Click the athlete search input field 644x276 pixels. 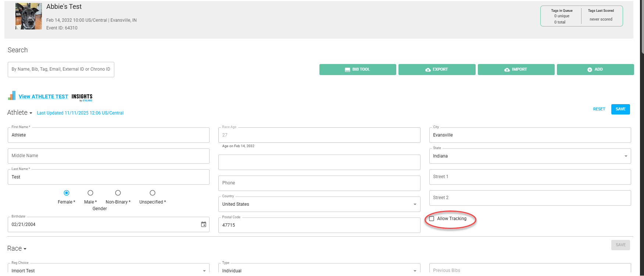point(61,70)
